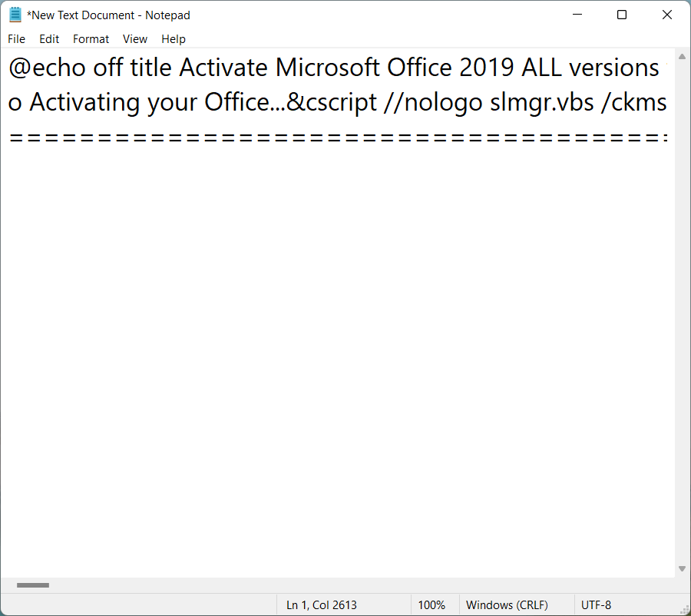The width and height of the screenshot is (691, 616).
Task: Open the View menu
Action: pos(135,39)
